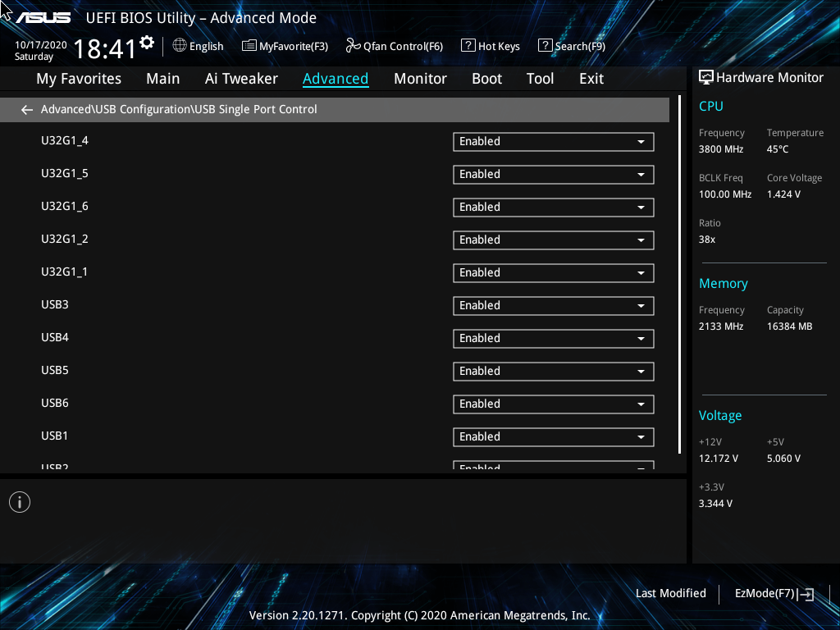The width and height of the screenshot is (840, 630).
Task: Click the 18:41 clock display
Action: point(104,48)
